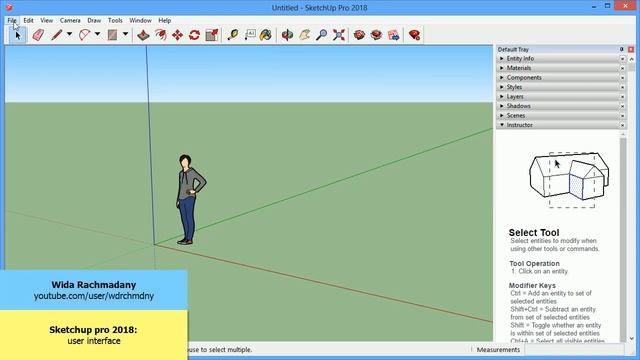The width and height of the screenshot is (640, 360).
Task: Click the "Measurements" status bar label
Action: 498,350
